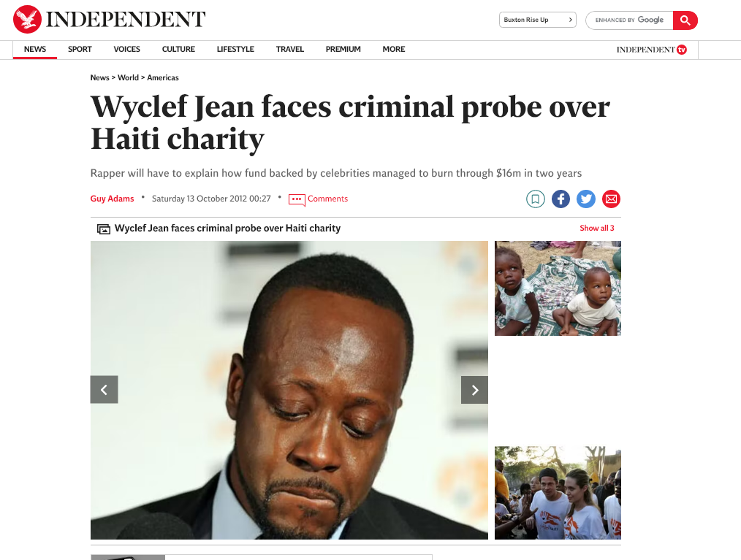This screenshot has height=560, width=741.
Task: Open the MORE navigation menu
Action: tap(394, 49)
